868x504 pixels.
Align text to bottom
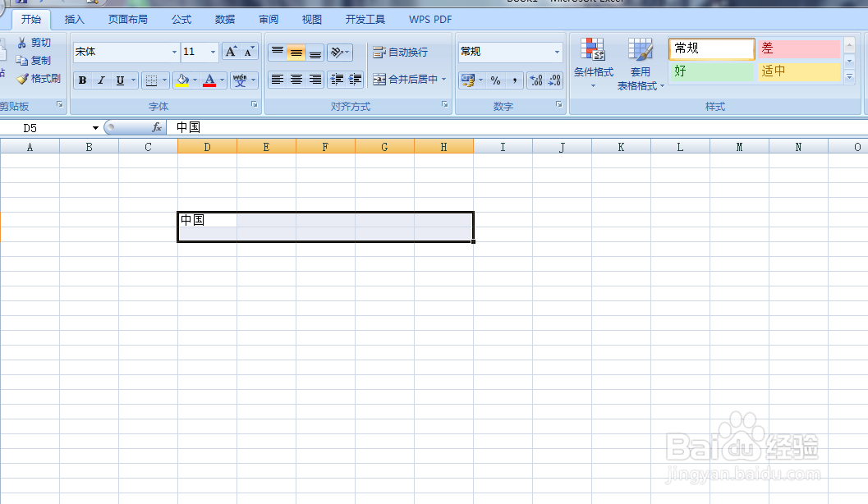pos(315,52)
